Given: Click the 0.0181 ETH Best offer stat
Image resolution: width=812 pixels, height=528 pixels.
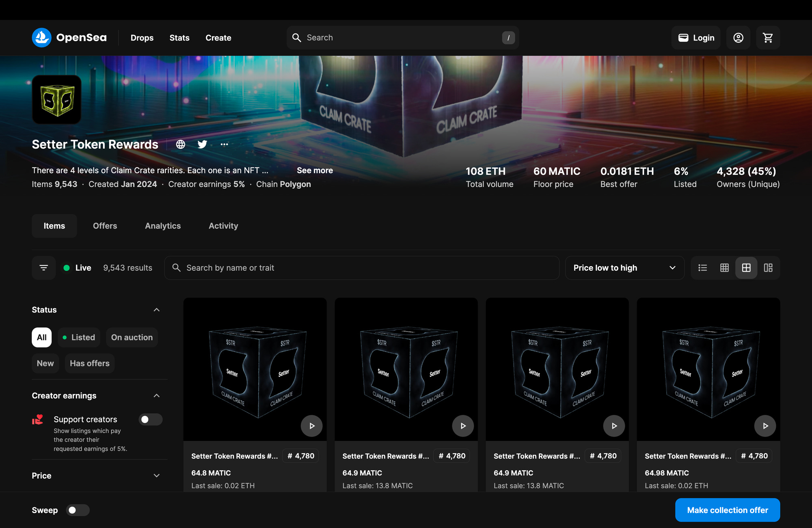Looking at the screenshot, I should [627, 177].
